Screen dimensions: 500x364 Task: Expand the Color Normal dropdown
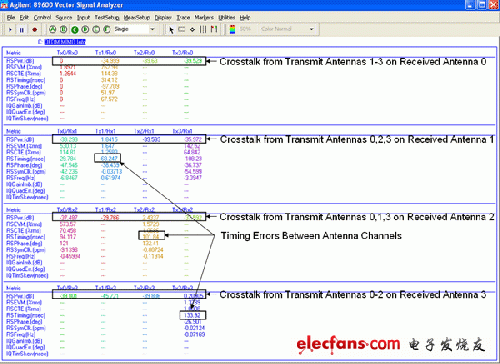point(312,29)
